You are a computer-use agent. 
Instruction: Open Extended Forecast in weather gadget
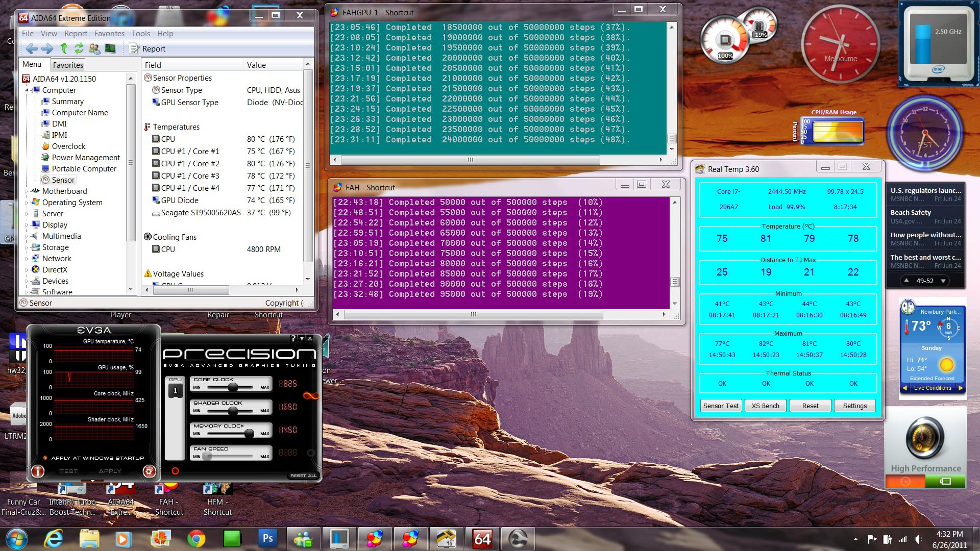[932, 378]
